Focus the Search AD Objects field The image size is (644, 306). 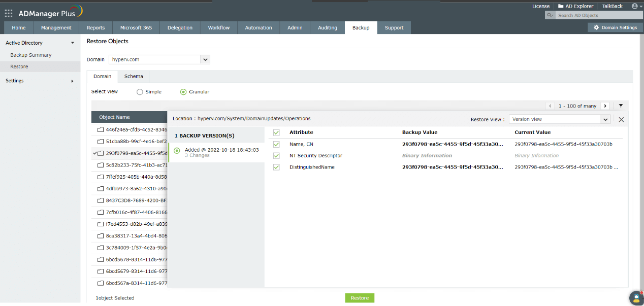(x=598, y=15)
